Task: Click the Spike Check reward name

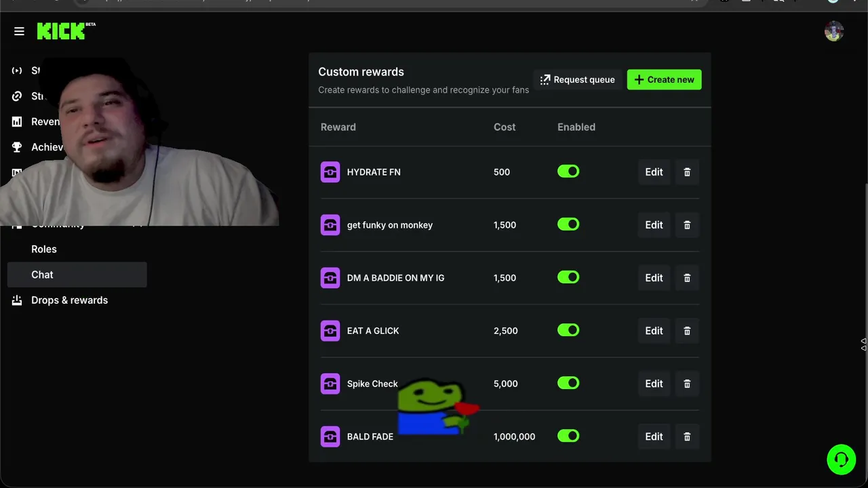Action: tap(372, 384)
